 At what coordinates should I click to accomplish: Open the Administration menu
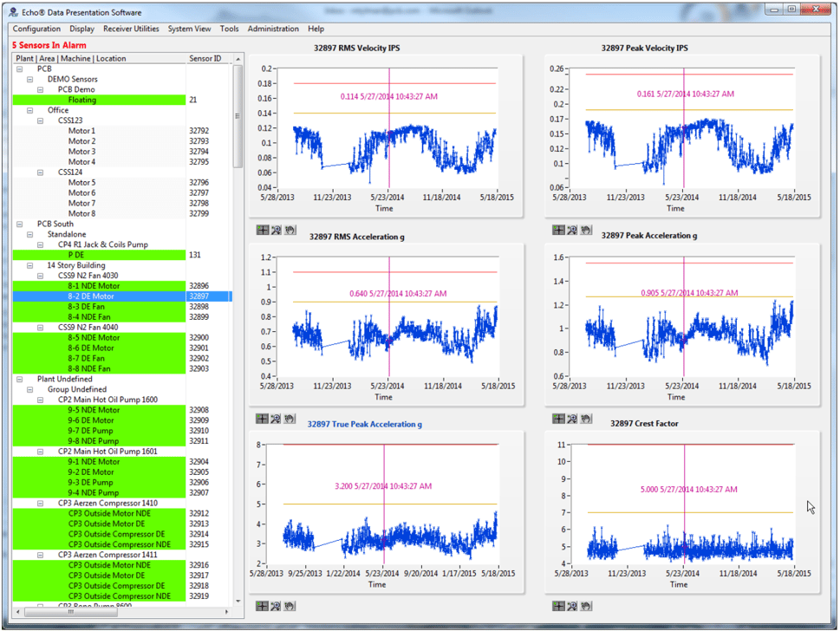coord(273,28)
